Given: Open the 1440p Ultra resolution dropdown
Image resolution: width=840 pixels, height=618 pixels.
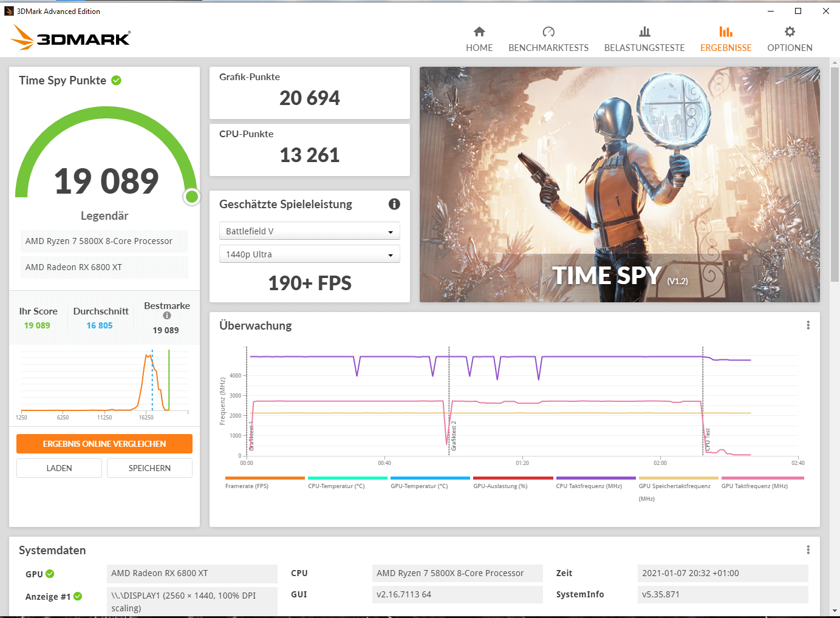Looking at the screenshot, I should click(310, 254).
